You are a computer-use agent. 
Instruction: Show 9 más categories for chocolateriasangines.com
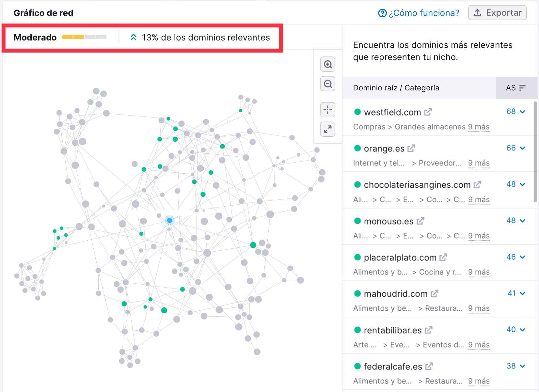pos(479,199)
